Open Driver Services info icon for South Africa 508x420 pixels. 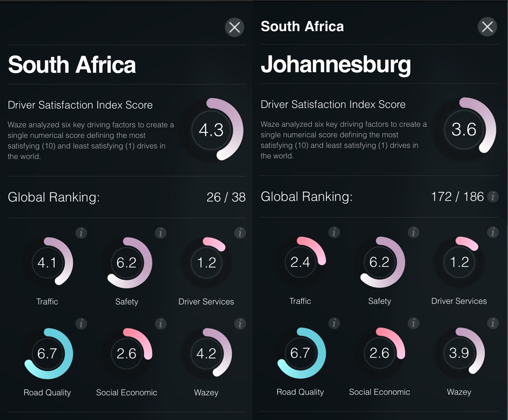point(240,233)
